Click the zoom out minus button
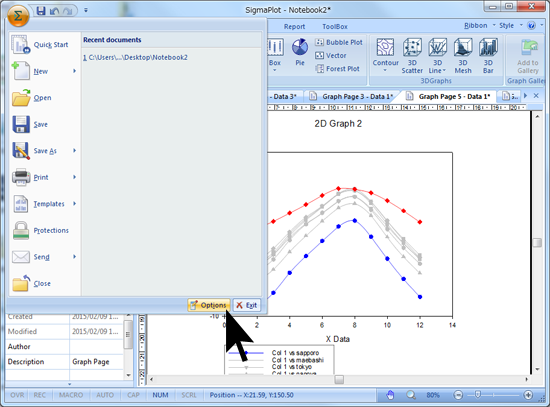Viewport: 550px width, 407px height. 458,395
